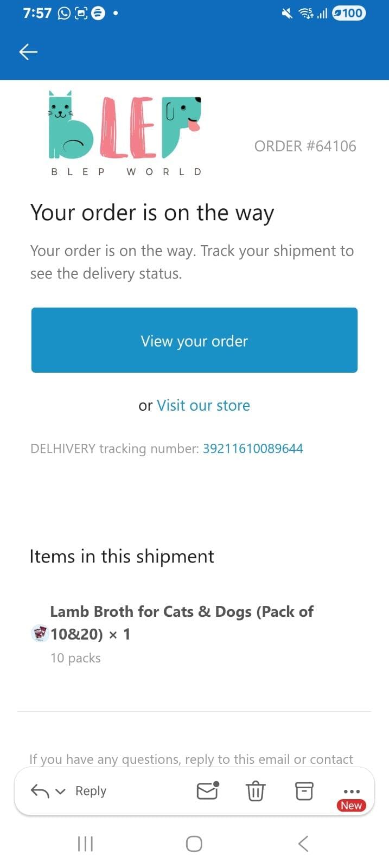Tap the reply arrow icon
The height and width of the screenshot is (868, 389).
pyautogui.click(x=40, y=791)
